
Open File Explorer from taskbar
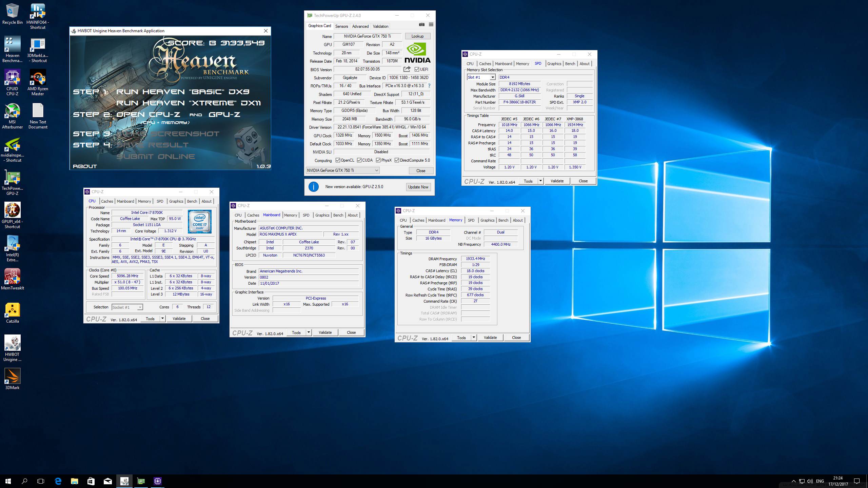tap(74, 481)
